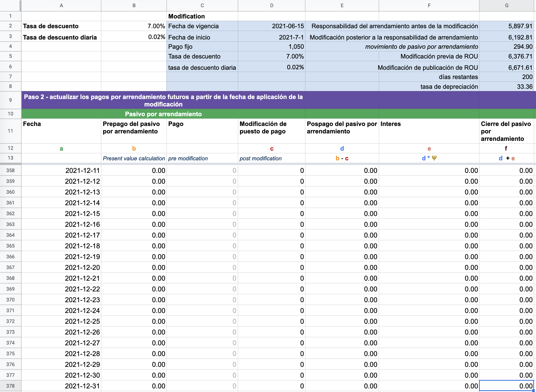Click date cell 2021-12-20
The image size is (536, 392).
[x=61, y=267]
